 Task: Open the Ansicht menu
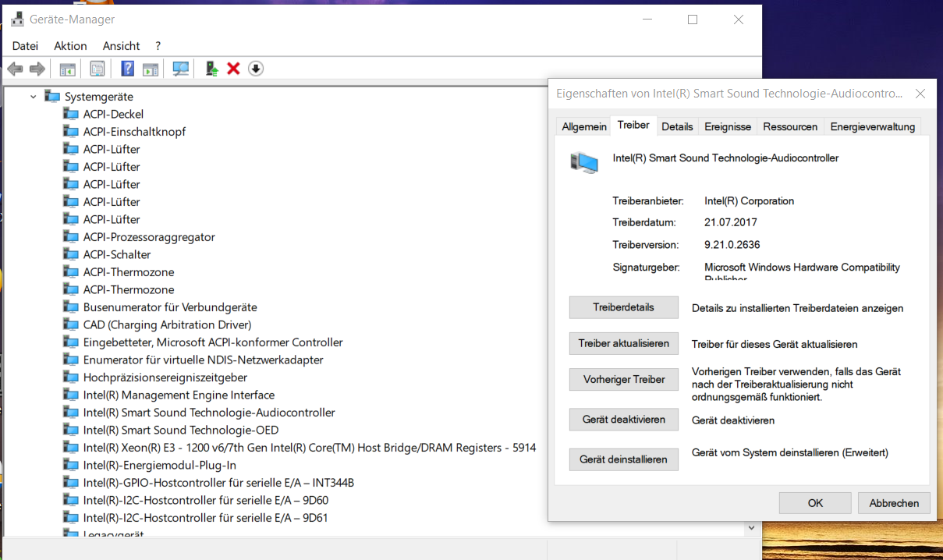click(x=122, y=46)
